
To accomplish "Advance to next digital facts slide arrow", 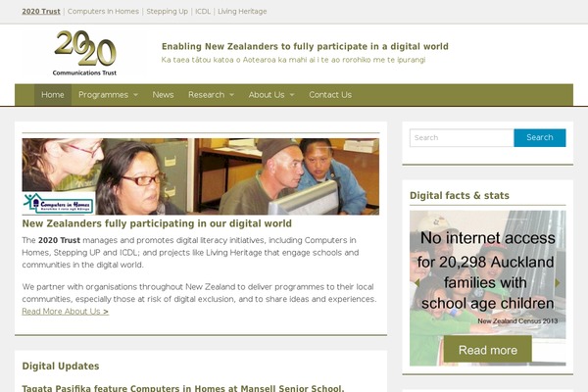I will click(x=558, y=283).
